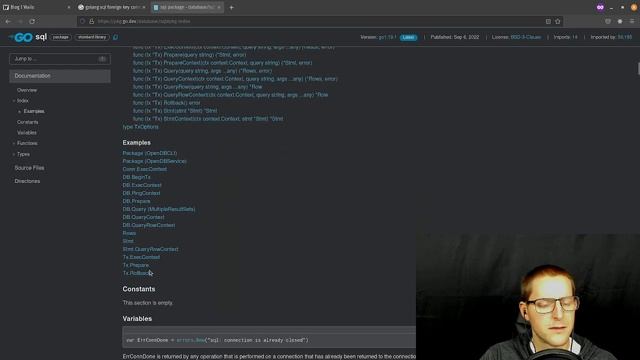
Task: Jump to Constants in the sidebar
Action: [x=27, y=122]
